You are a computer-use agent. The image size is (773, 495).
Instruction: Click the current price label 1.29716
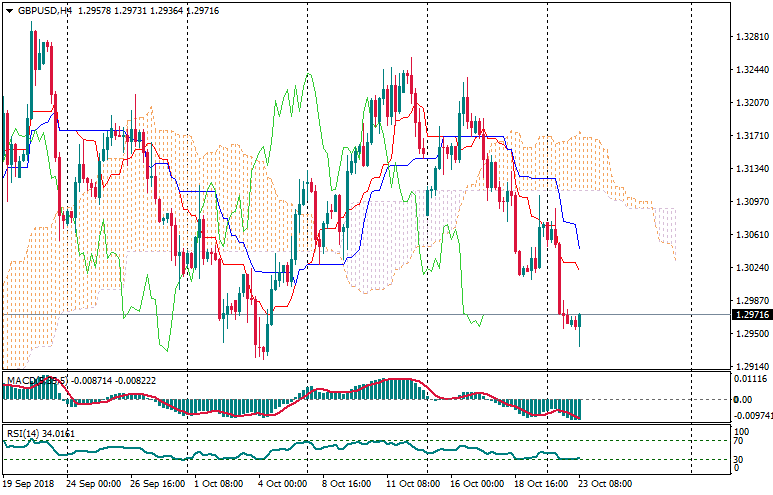[750, 315]
